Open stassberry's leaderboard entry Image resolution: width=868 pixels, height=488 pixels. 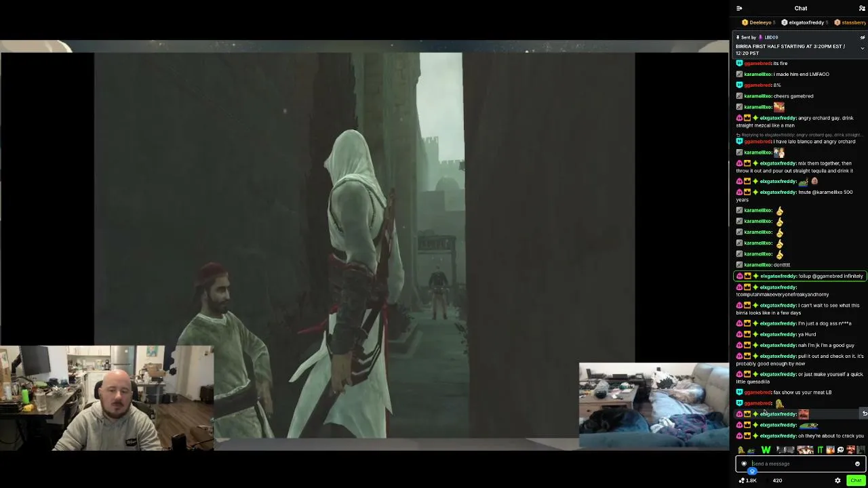pyautogui.click(x=850, y=22)
